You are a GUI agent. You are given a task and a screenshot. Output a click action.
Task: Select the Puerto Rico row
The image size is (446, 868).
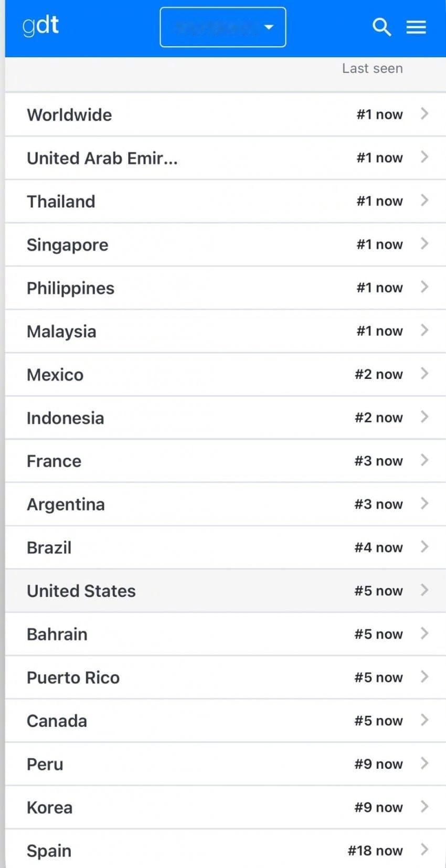click(226, 677)
